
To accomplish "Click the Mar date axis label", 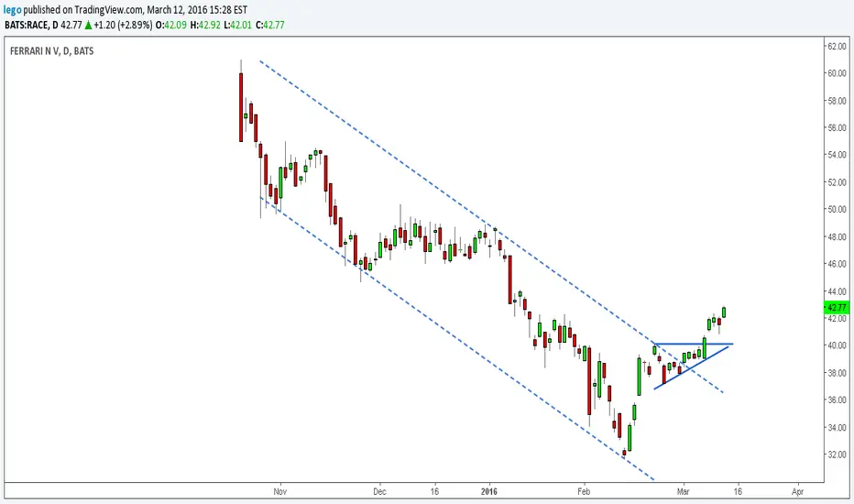I will [683, 491].
